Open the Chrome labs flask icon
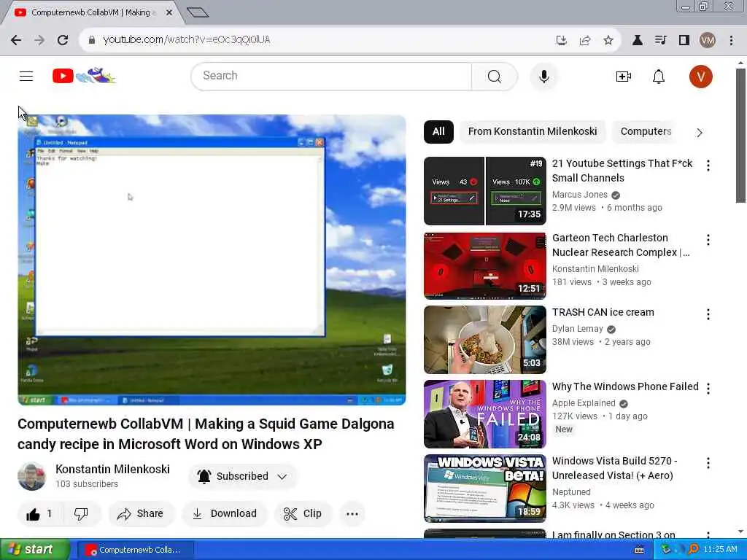The height and width of the screenshot is (560, 747). click(x=637, y=40)
